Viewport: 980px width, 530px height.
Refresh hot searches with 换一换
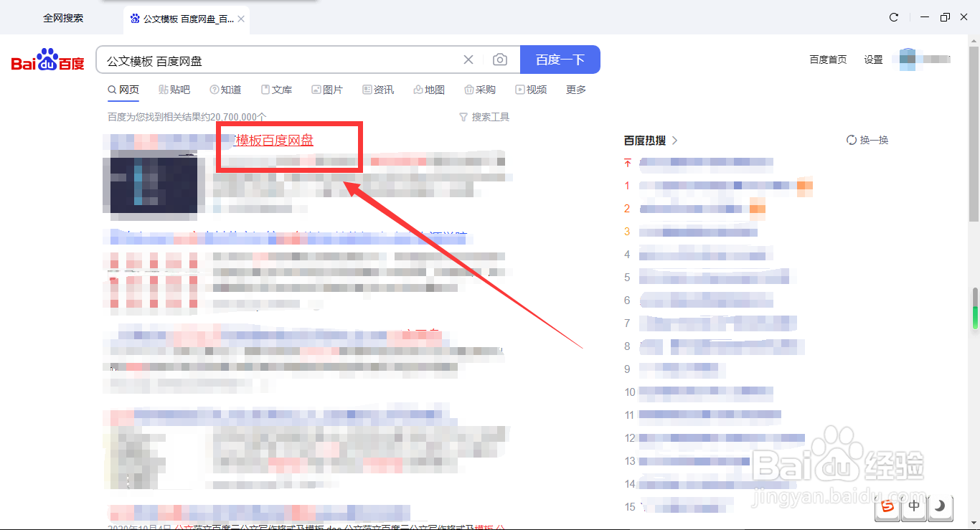[867, 140]
